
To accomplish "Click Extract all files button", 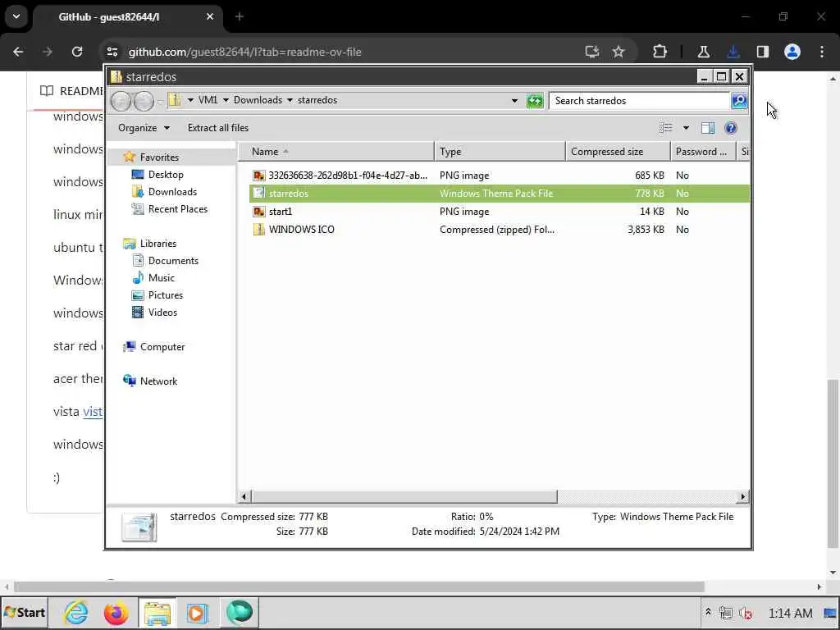I will pyautogui.click(x=218, y=127).
